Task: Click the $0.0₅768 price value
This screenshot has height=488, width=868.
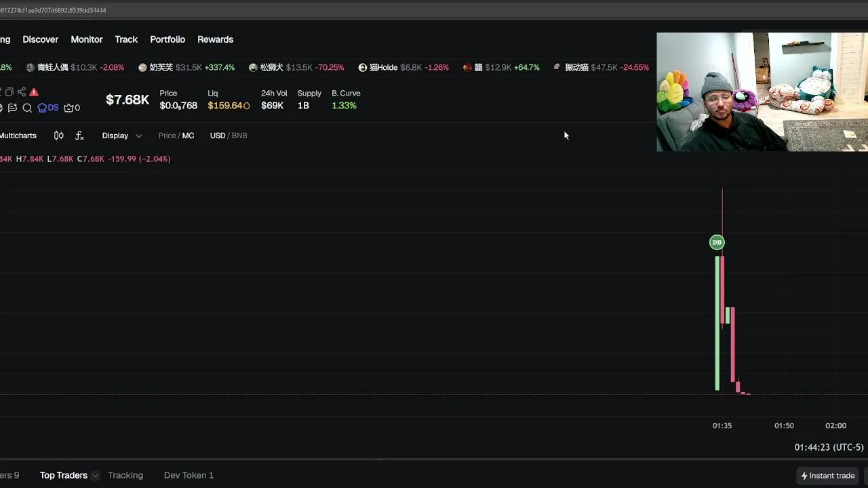Action: (178, 106)
